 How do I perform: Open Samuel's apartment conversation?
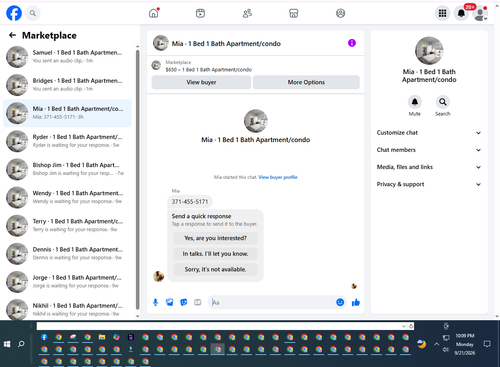67,57
